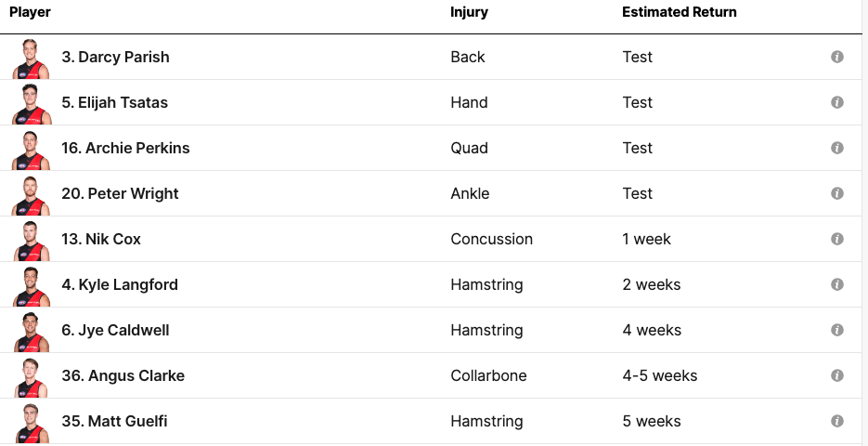The image size is (868, 446).
Task: Show info details for Archie Perkins
Action: click(x=837, y=148)
